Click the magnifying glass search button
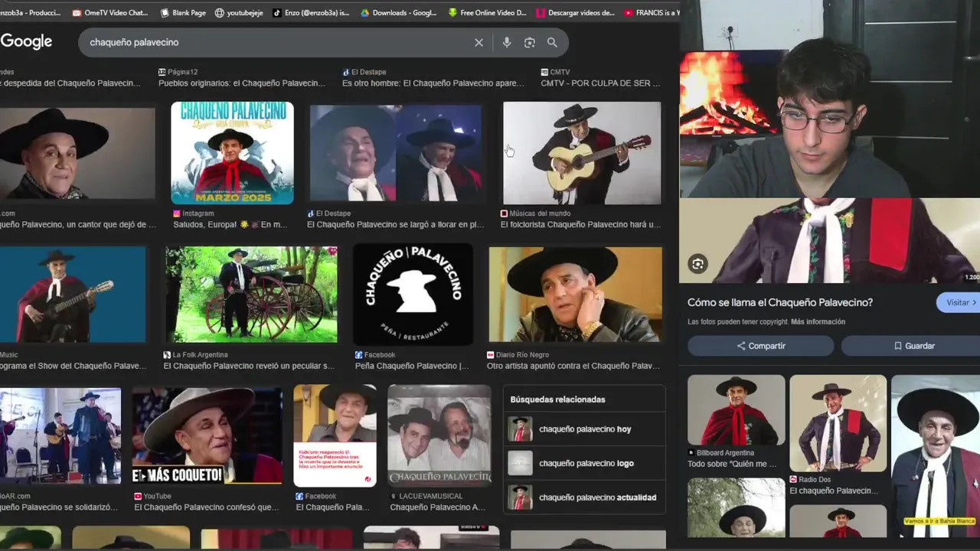The width and height of the screenshot is (980, 551). (552, 43)
